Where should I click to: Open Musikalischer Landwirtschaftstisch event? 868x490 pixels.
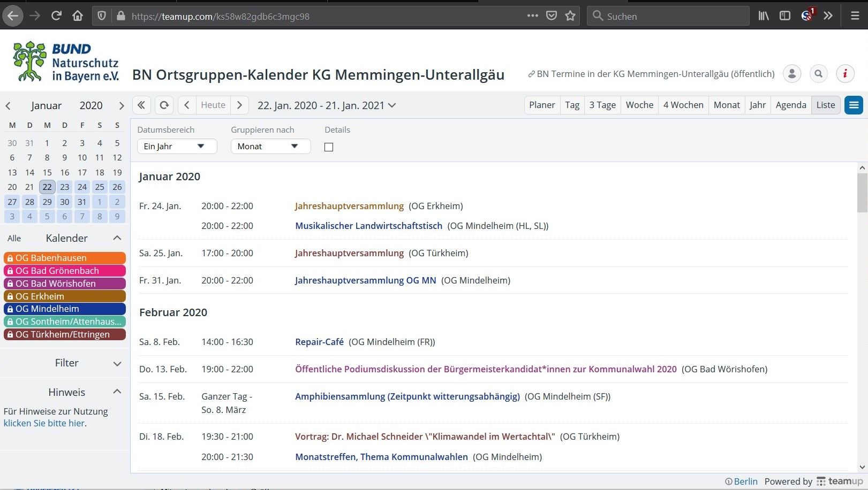click(369, 226)
